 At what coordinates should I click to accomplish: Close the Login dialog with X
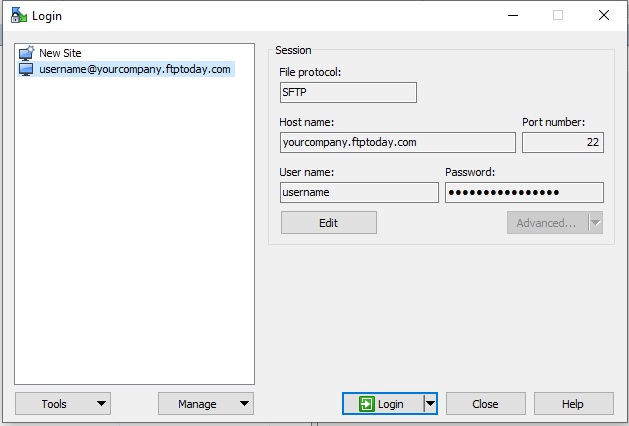click(604, 16)
